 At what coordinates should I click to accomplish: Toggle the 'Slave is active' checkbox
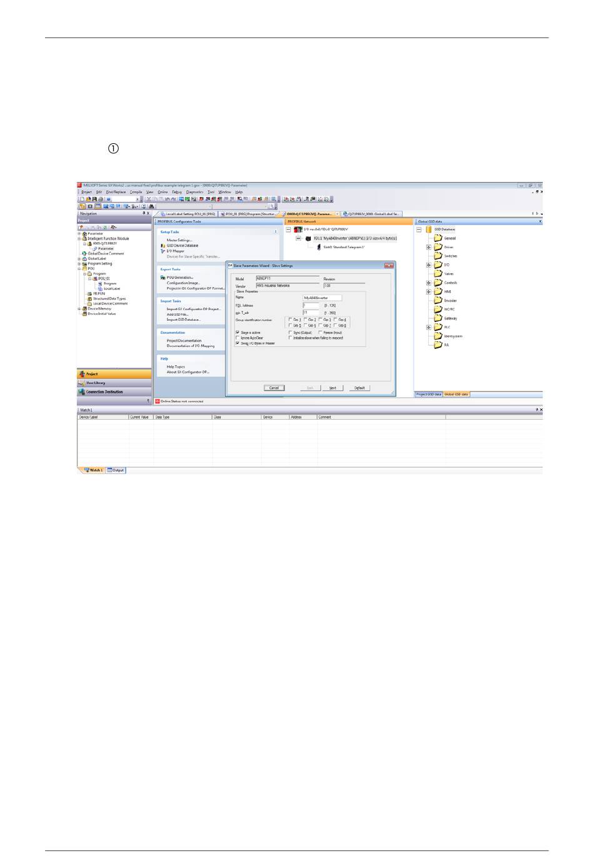pyautogui.click(x=238, y=333)
